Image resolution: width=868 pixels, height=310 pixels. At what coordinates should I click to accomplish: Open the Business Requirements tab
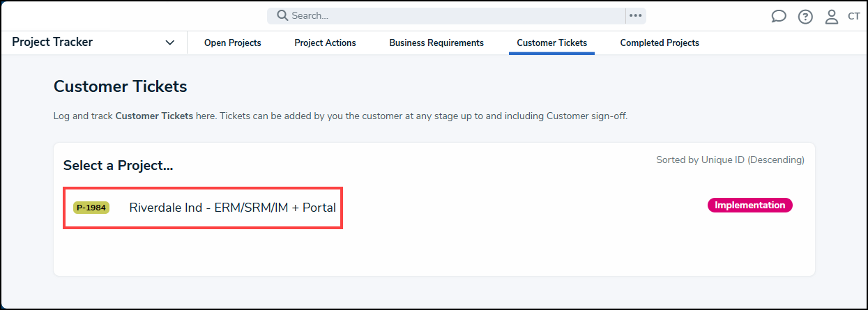coord(436,43)
